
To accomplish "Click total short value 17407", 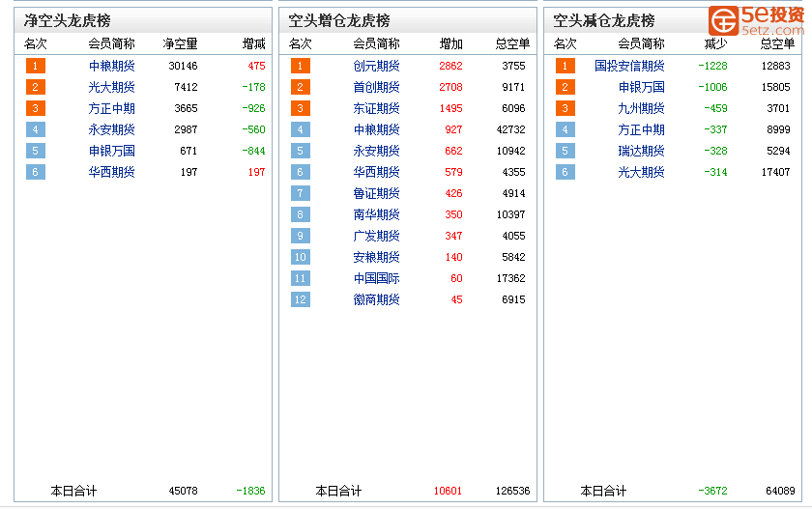I will tap(775, 172).
